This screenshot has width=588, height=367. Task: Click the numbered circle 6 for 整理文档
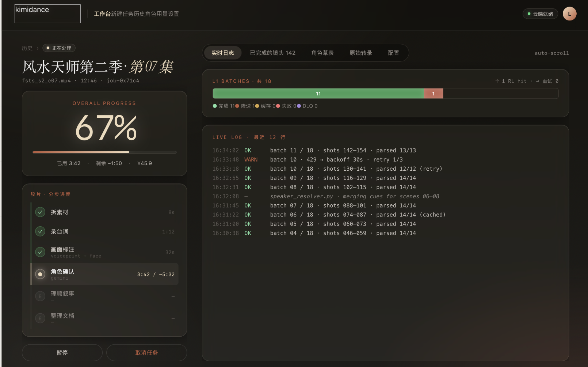click(x=40, y=318)
